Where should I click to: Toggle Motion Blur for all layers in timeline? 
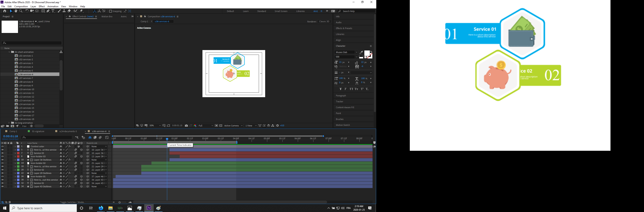tap(100, 137)
